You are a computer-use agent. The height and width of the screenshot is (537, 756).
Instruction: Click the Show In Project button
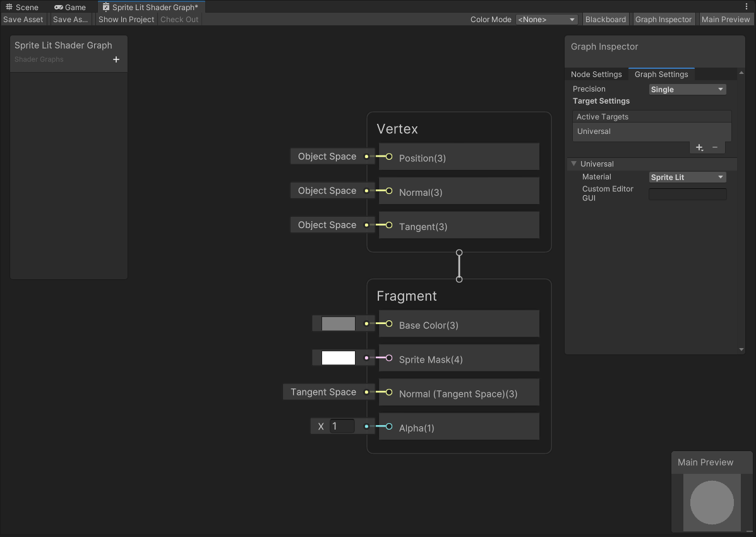126,20
